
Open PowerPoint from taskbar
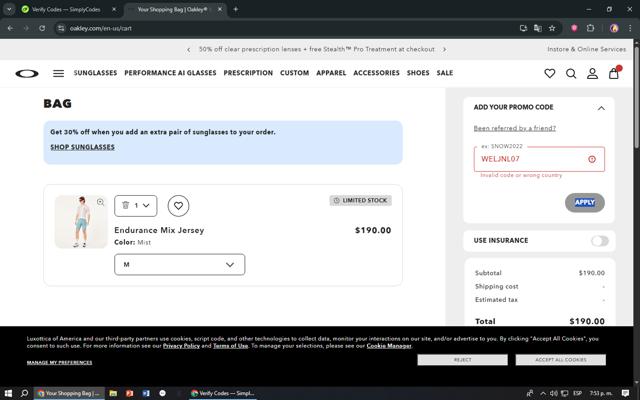129,393
